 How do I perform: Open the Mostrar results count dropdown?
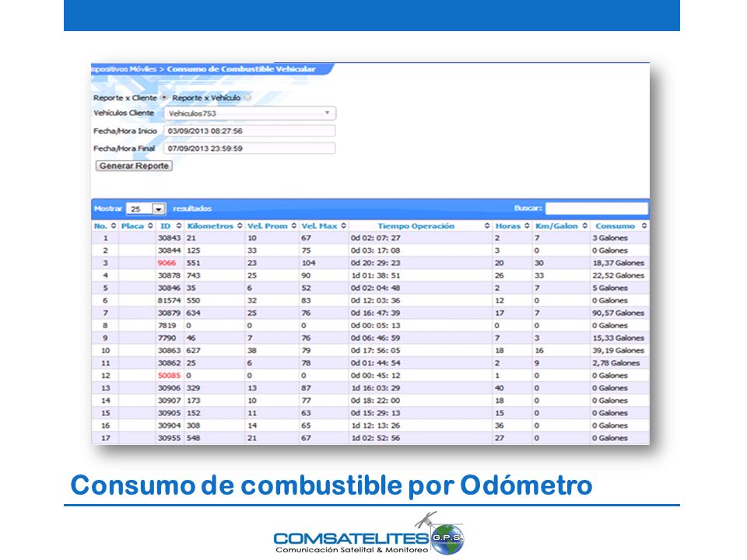(x=146, y=209)
